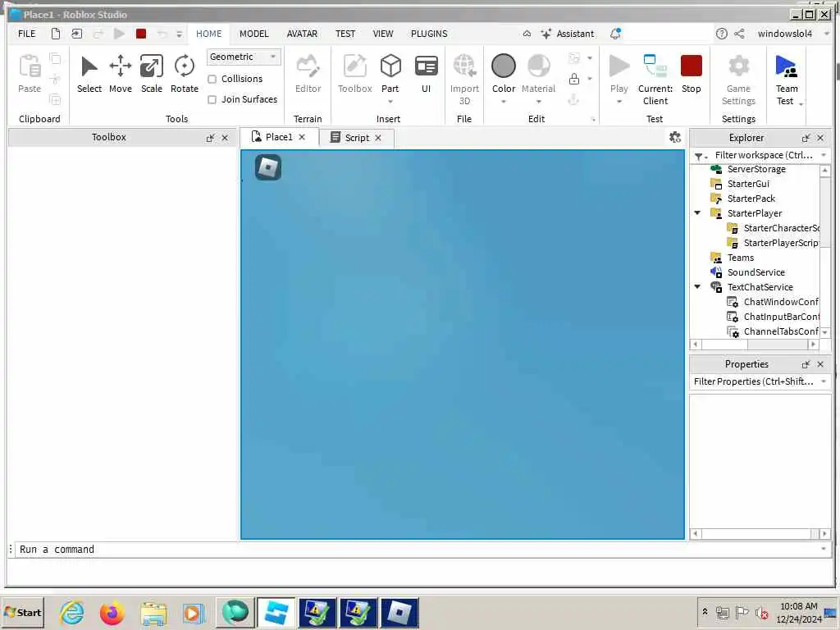Open the command bar history dropdown
Screen dimensions: 840x630
coord(824,549)
